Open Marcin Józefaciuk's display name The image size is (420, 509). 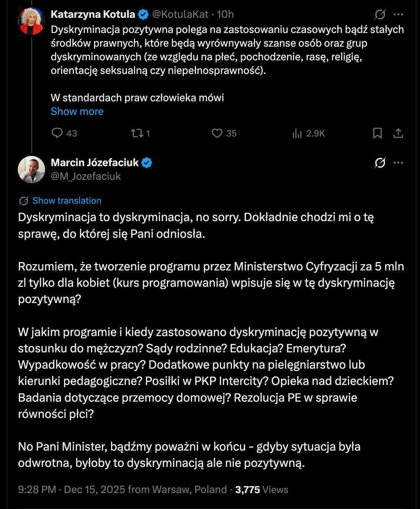(95, 163)
